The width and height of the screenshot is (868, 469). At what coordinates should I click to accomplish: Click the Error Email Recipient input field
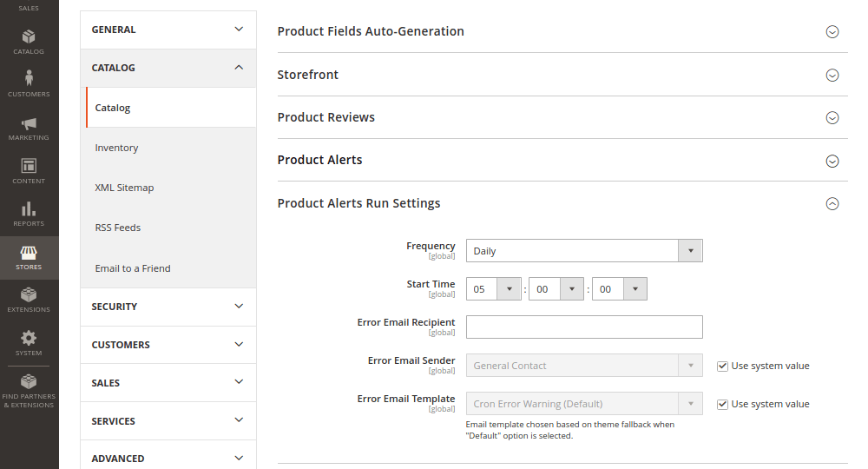pos(584,327)
